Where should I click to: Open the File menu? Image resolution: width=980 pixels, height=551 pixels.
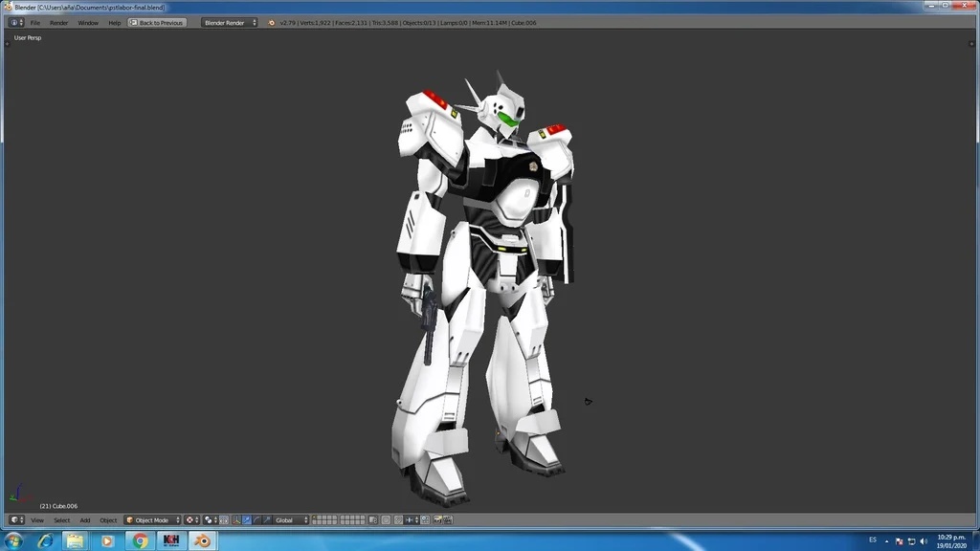click(35, 23)
